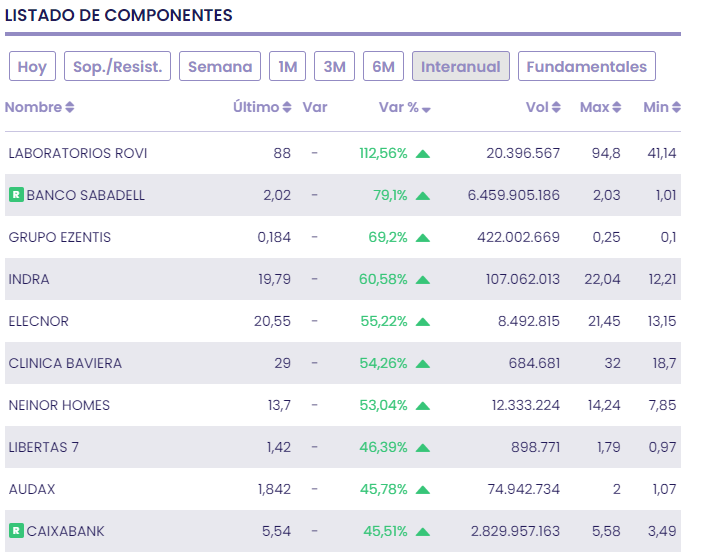701x553 pixels.
Task: Click the green R badge beside Banco Sabadell
Action: tap(16, 195)
